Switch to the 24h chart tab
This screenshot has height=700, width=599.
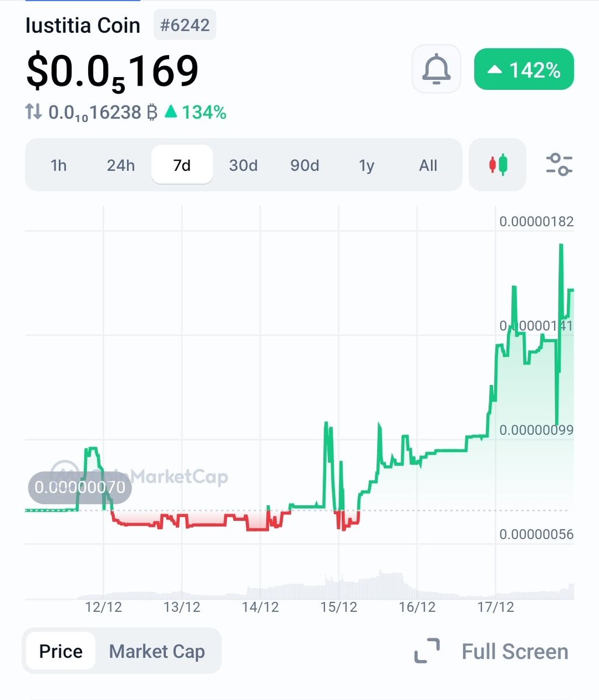click(x=120, y=165)
